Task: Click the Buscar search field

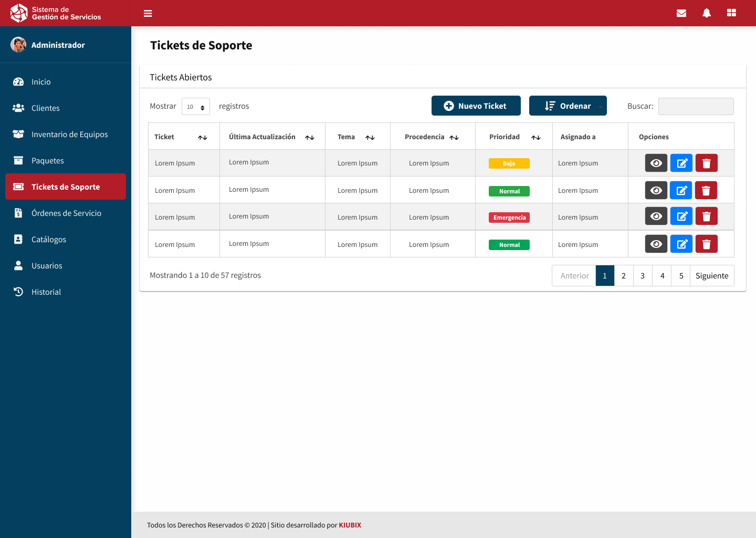Action: click(x=696, y=106)
